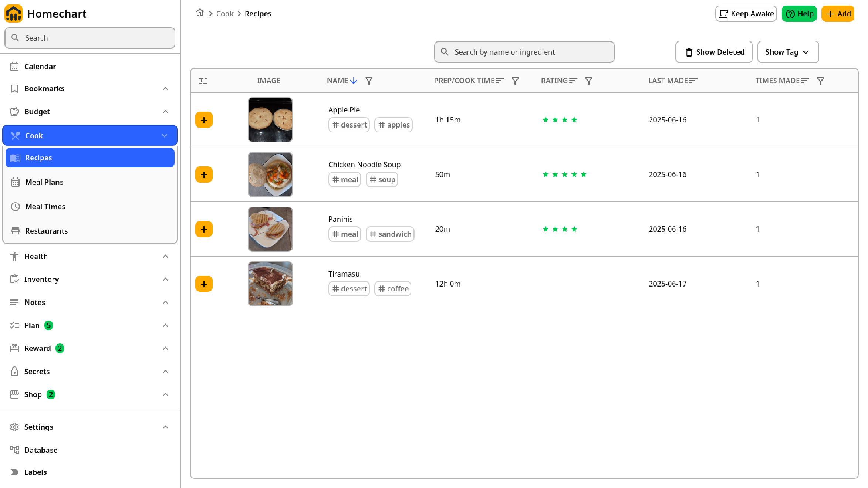Click the Meal Times clock icon
Screen dimensions: 868x488
click(x=15, y=206)
